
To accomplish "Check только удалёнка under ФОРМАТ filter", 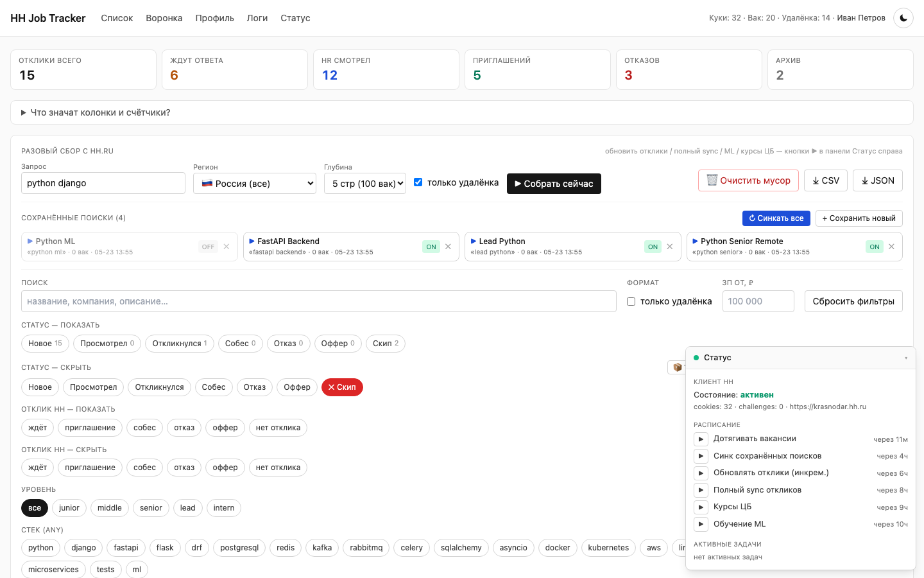I will click(x=631, y=301).
